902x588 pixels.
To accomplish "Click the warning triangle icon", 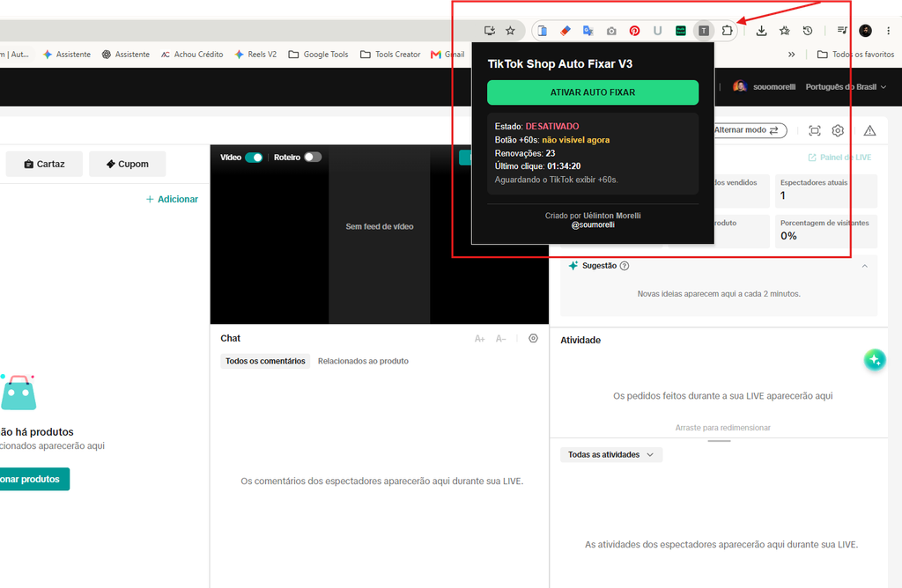I will [869, 130].
